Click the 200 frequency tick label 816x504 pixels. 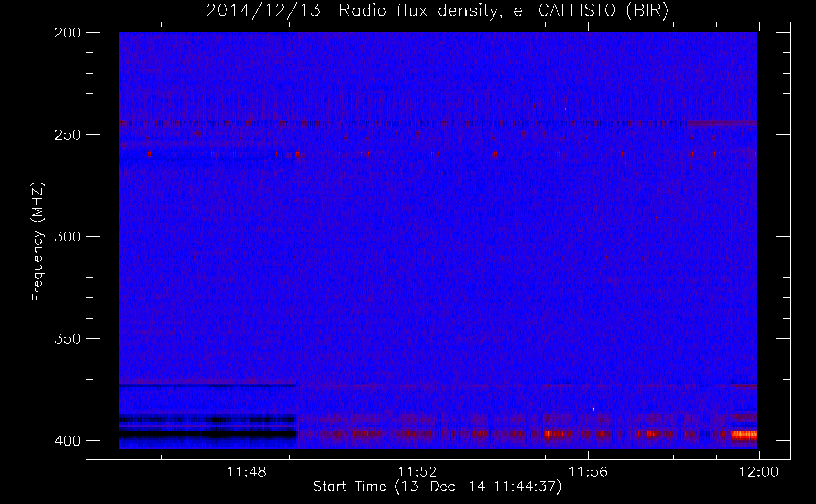coord(68,33)
